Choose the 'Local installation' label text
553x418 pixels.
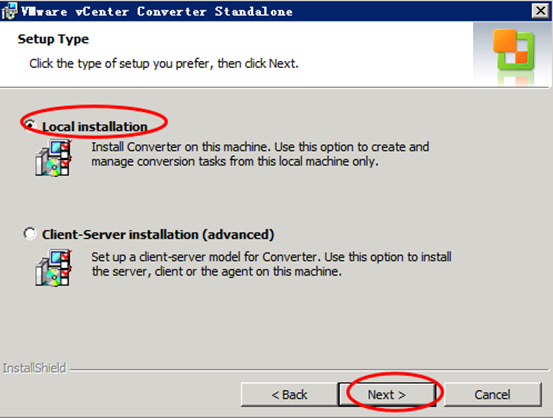click(95, 127)
